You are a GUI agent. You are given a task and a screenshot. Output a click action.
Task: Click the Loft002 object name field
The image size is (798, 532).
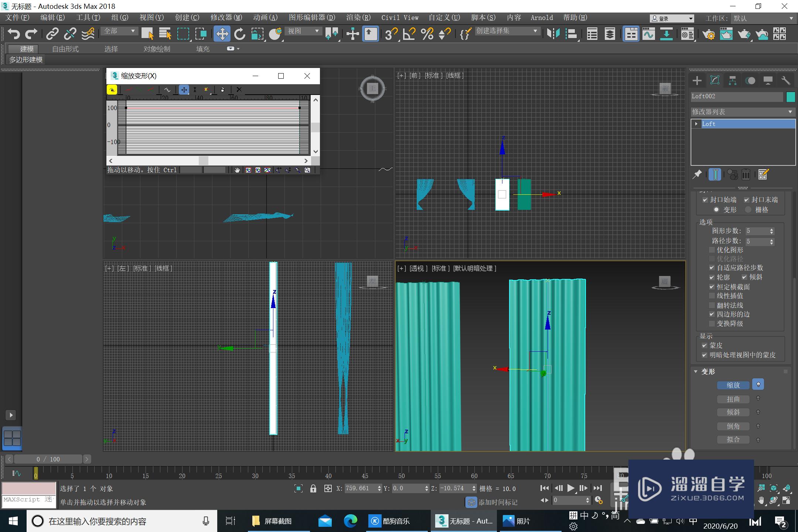[x=737, y=96]
